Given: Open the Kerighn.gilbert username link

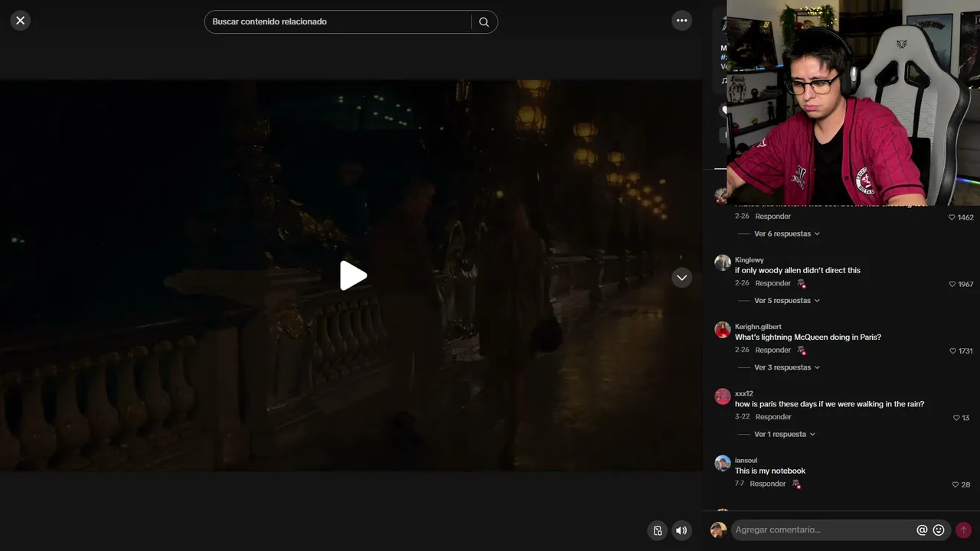Looking at the screenshot, I should [x=758, y=327].
